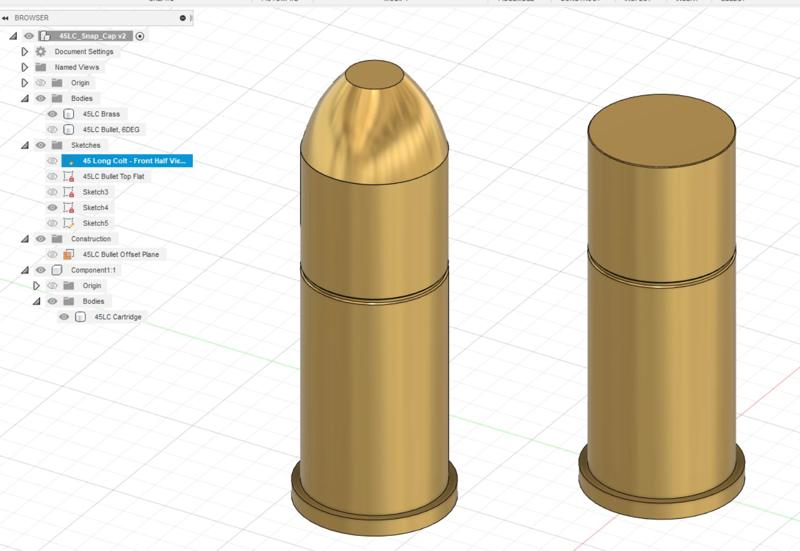Click the Sketch4 sketch icon
Screen dimensions: 800x551
[x=69, y=208]
